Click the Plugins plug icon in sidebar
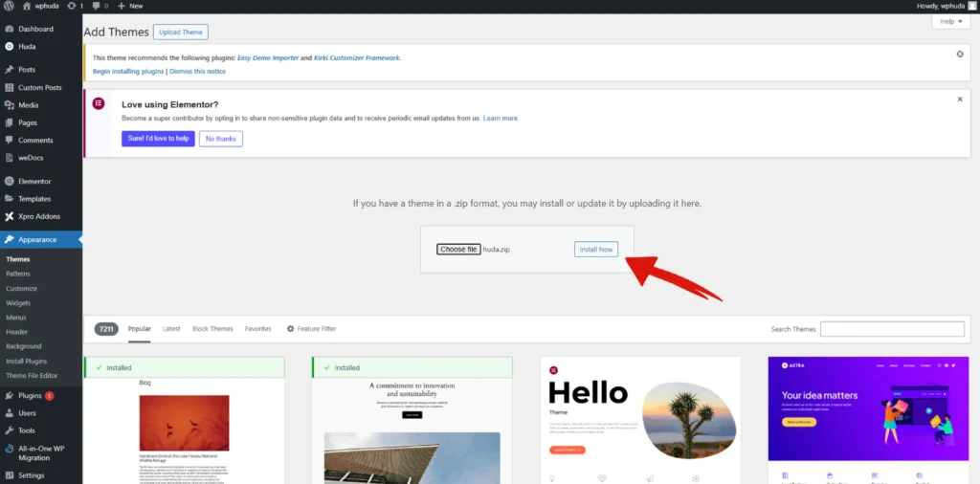 tap(10, 395)
